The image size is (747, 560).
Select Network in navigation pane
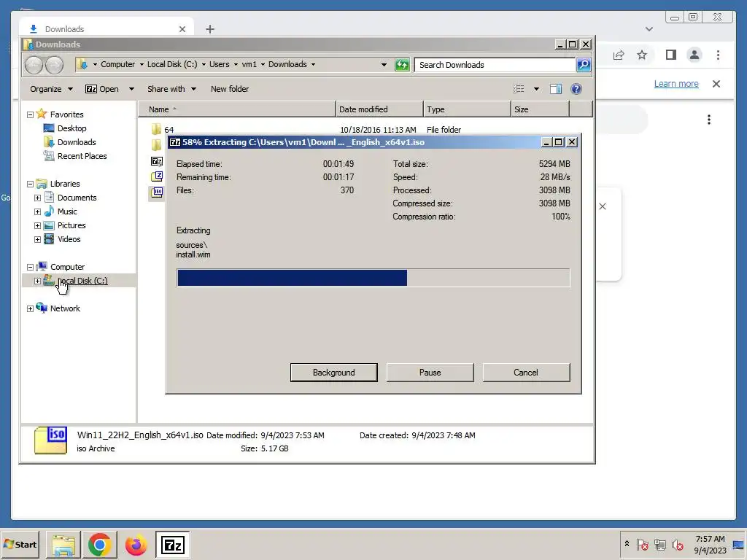pos(65,308)
